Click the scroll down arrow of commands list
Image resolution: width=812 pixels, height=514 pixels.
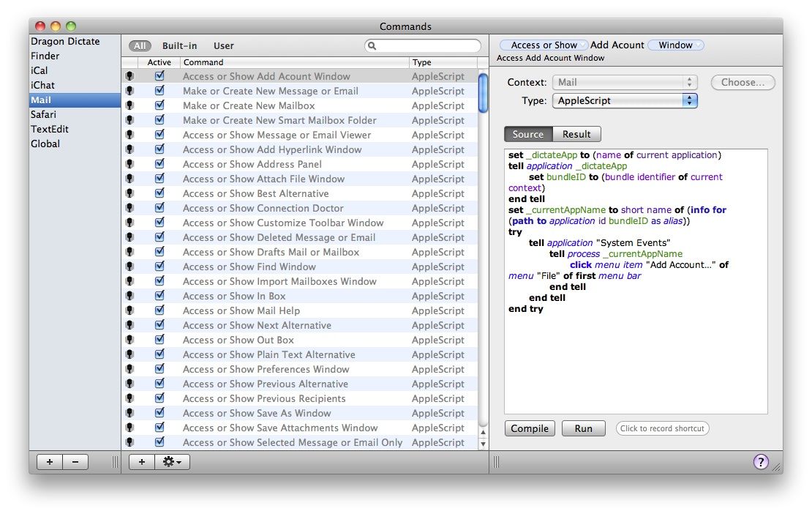tap(483, 444)
